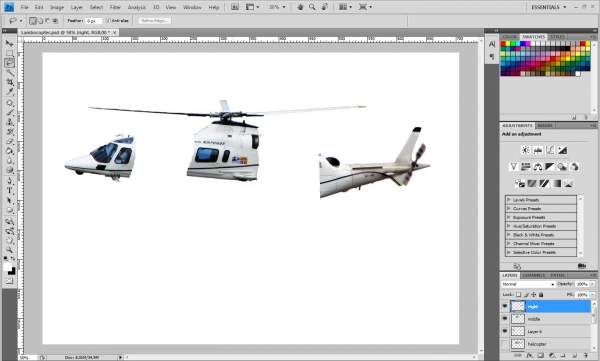The width and height of the screenshot is (600, 361).
Task: Open the Essentials workspace dropdown
Action: 548,7
